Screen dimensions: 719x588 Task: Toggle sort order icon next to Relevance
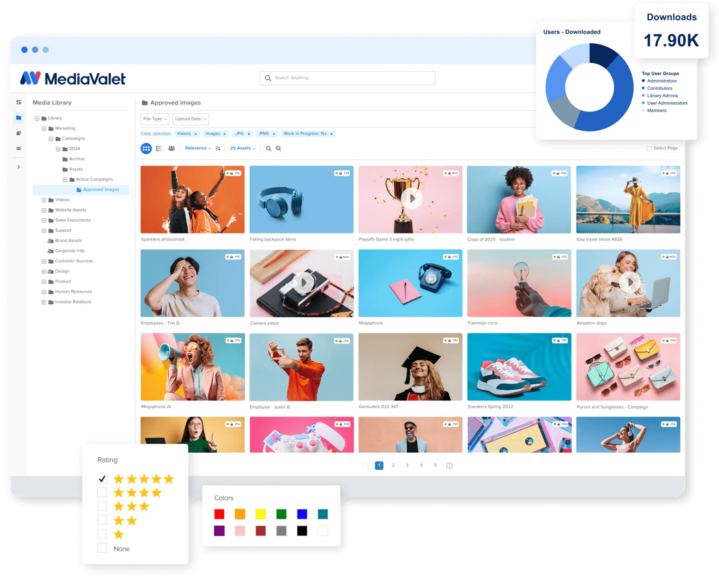tap(218, 148)
